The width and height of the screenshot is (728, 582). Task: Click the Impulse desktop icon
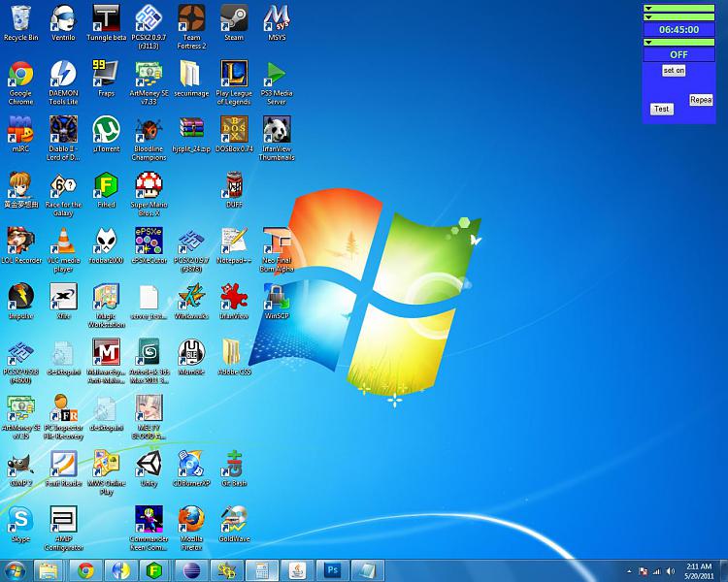point(20,302)
